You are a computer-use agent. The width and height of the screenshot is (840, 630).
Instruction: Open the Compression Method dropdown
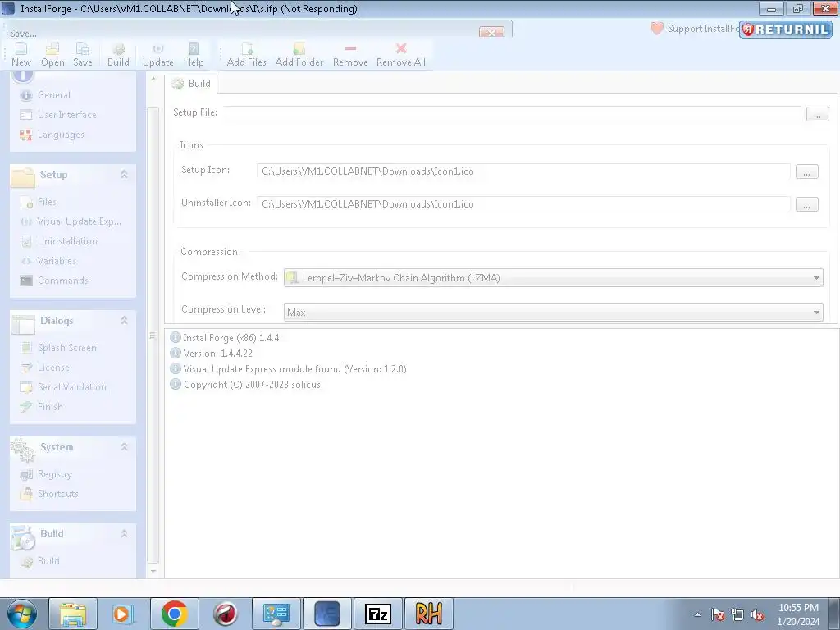click(x=554, y=277)
